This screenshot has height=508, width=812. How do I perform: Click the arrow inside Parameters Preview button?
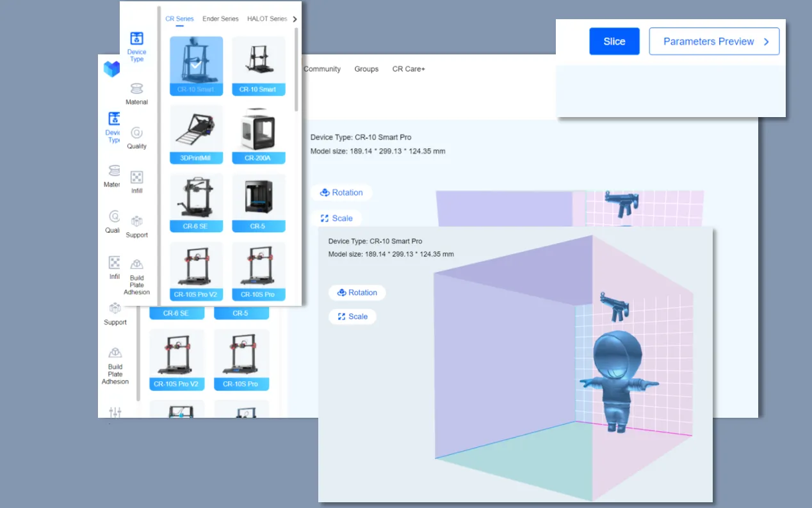click(766, 42)
